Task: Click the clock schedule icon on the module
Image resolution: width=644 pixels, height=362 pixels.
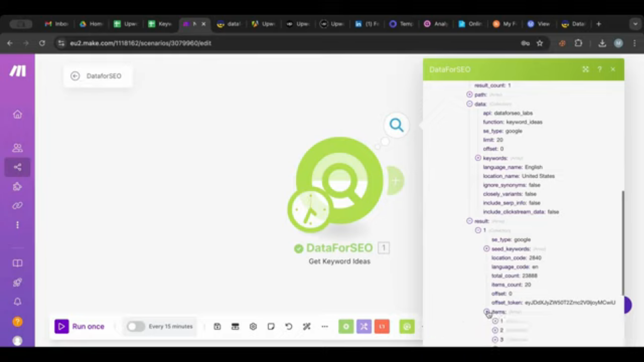Action: (x=310, y=209)
